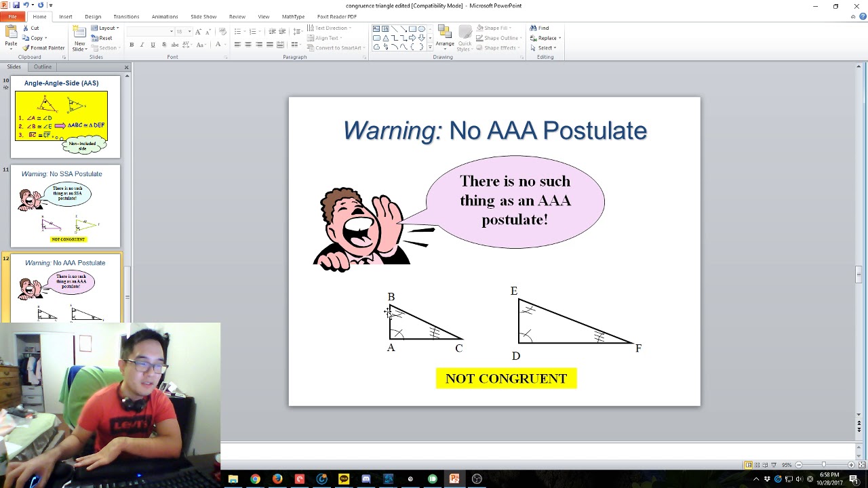
Task: Toggle Underline formatting
Action: tap(153, 45)
